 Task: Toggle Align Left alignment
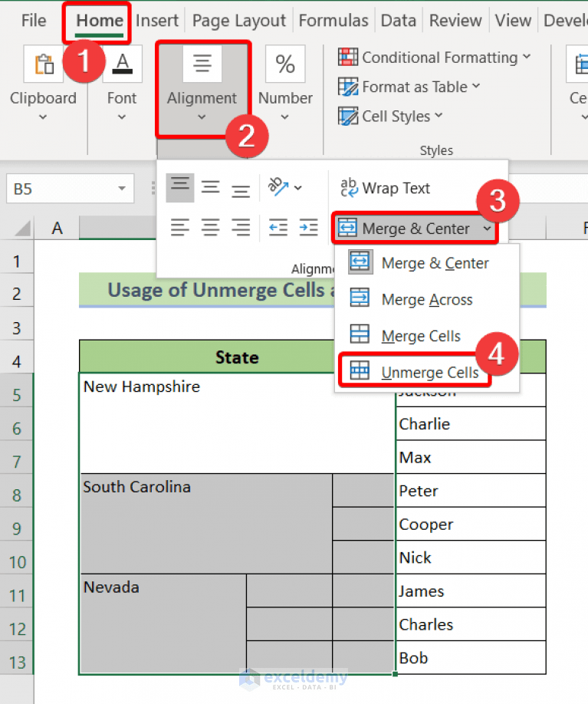[x=179, y=227]
